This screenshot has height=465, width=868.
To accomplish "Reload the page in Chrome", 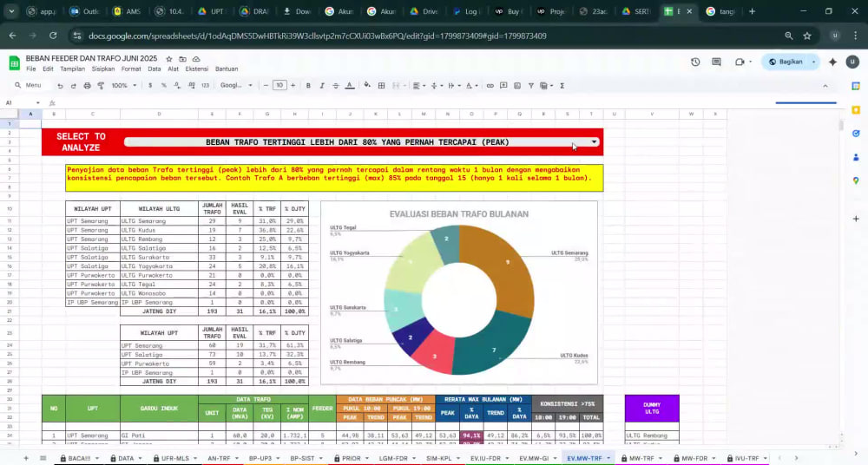I will pyautogui.click(x=53, y=36).
